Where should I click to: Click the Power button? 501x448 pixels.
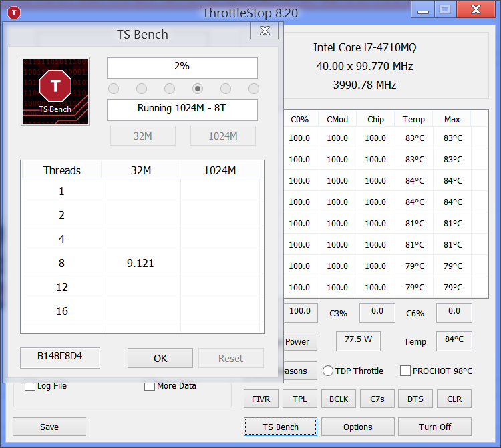pyautogui.click(x=301, y=341)
